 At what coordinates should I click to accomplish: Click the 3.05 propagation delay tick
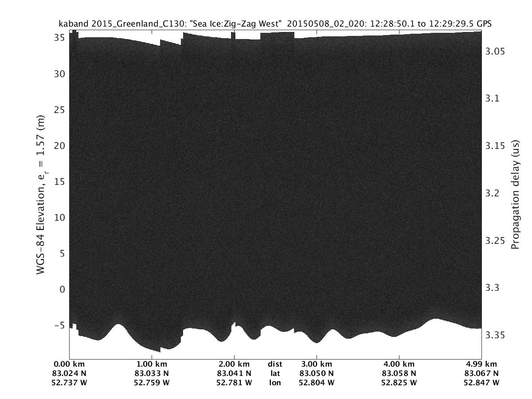tap(496, 51)
